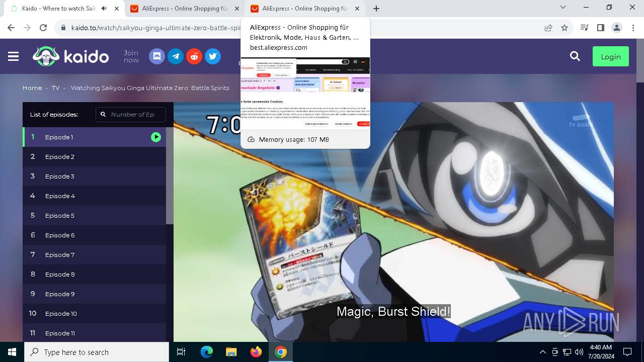
Task: Select Episode 11 in the list
Action: point(94,333)
